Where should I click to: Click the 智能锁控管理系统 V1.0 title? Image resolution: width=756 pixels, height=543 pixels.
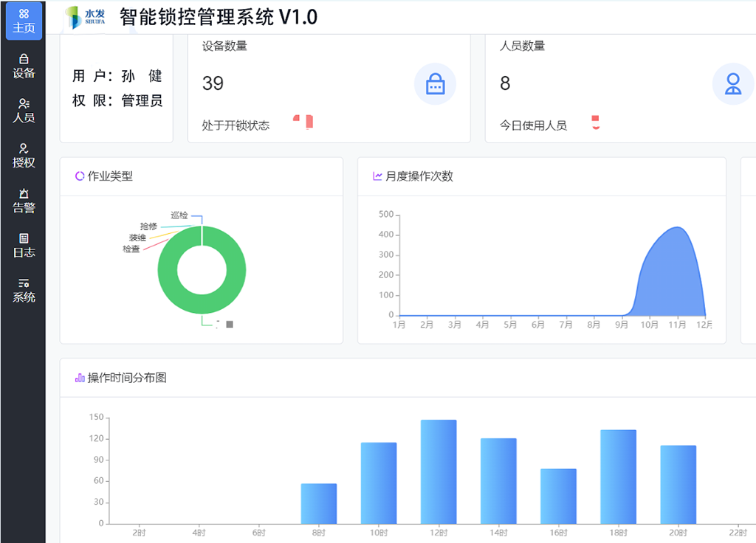coord(218,16)
